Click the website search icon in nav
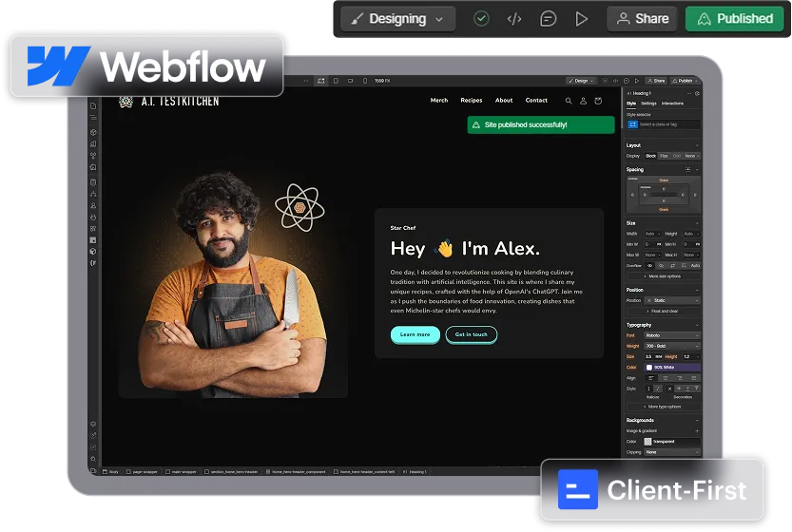Viewport: 792px width, 532px height. [x=569, y=101]
